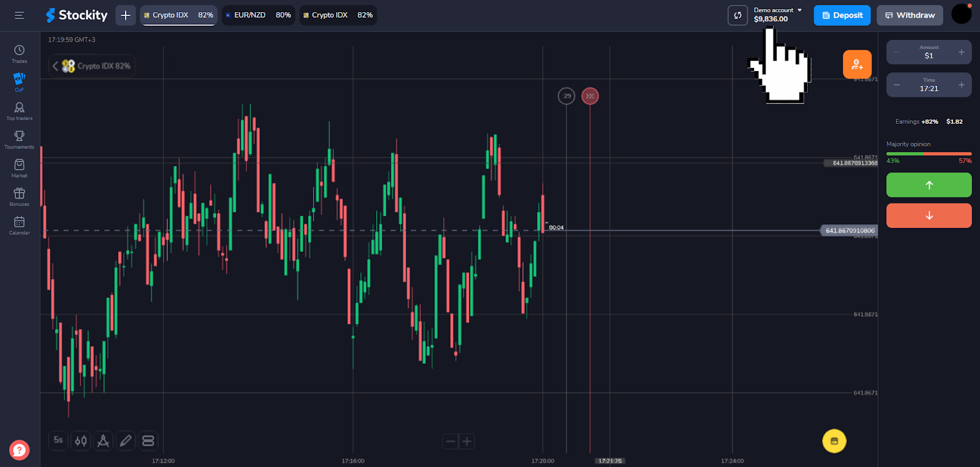Open the Market icon in sidebar
This screenshot has height=467, width=980.
[x=19, y=168]
